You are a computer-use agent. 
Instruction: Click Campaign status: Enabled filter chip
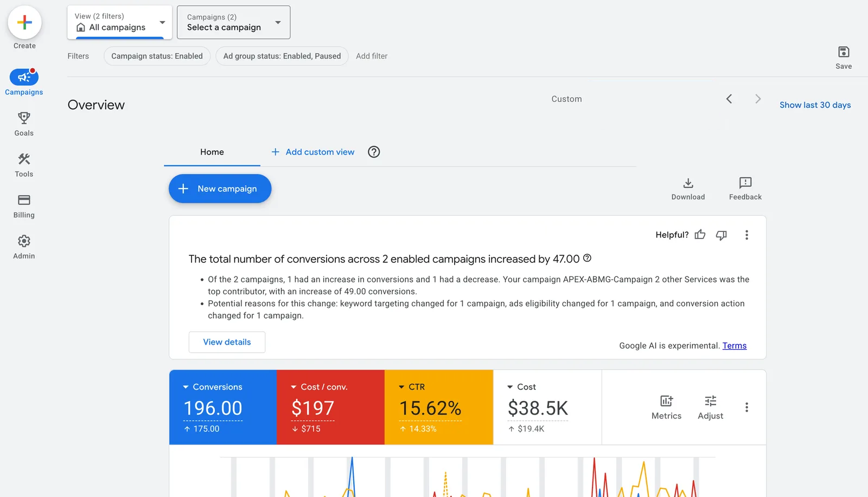[157, 56]
